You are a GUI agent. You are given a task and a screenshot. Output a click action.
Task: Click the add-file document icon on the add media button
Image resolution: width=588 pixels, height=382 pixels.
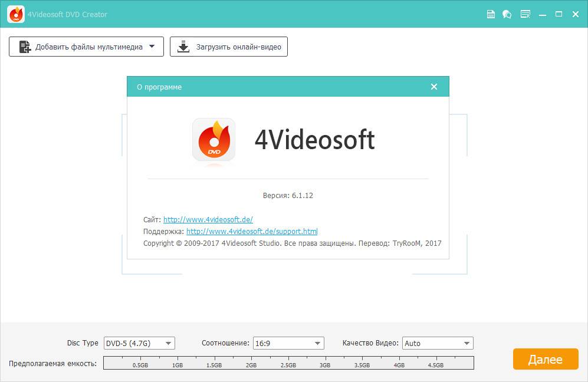[x=25, y=47]
